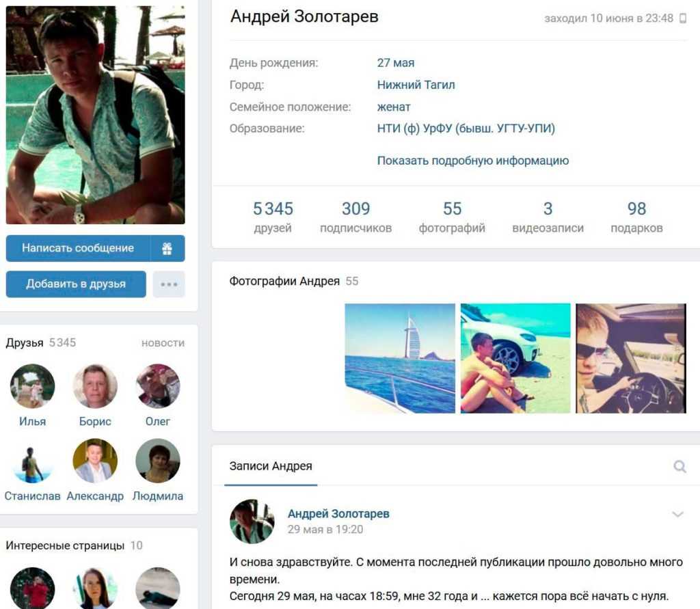Click Написать сообщение button
Screen dimensions: 700x609
tap(78, 248)
